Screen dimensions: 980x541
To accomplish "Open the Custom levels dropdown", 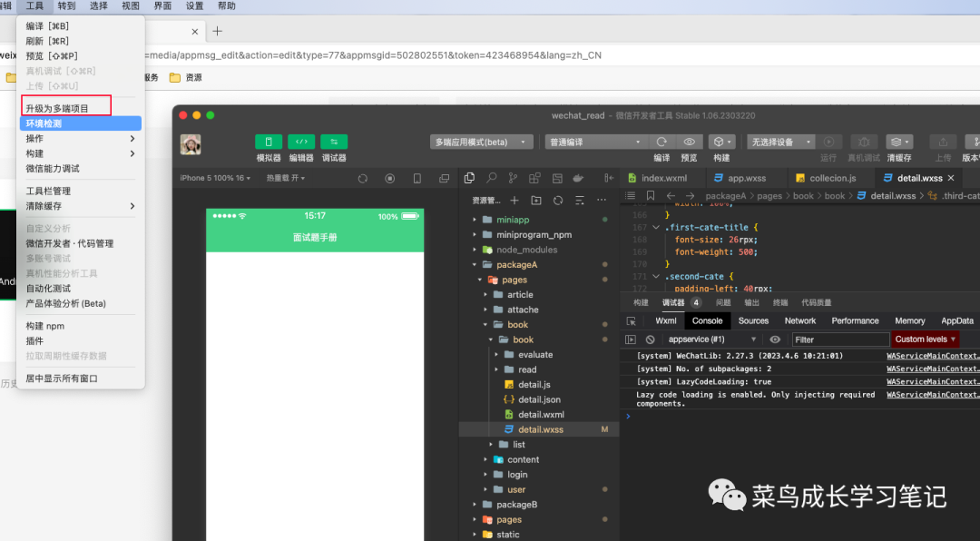I will point(925,339).
